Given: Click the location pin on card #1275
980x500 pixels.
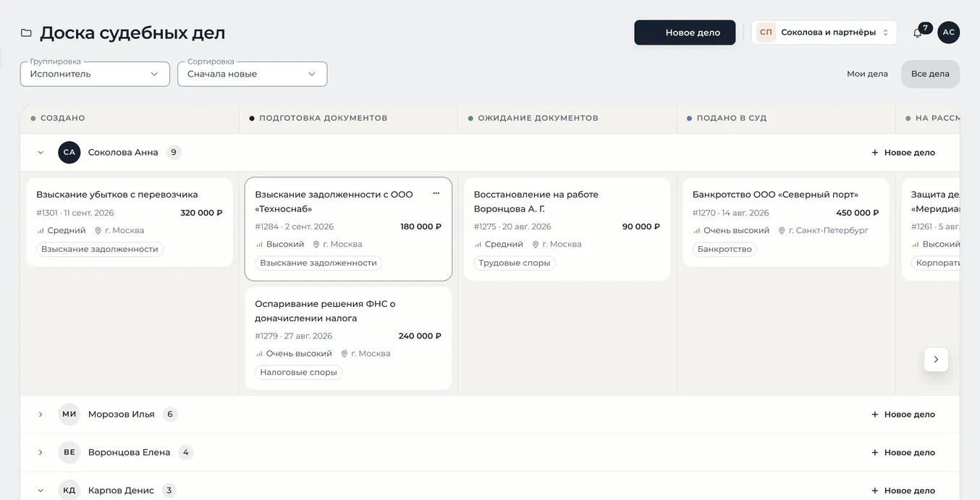Looking at the screenshot, I should pyautogui.click(x=536, y=245).
